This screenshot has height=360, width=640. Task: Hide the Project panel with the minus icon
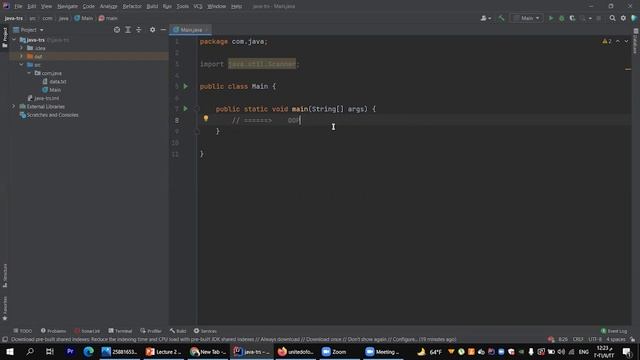point(163,30)
